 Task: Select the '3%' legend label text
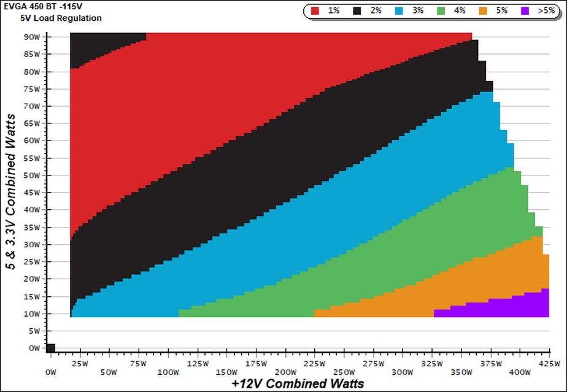(x=418, y=10)
